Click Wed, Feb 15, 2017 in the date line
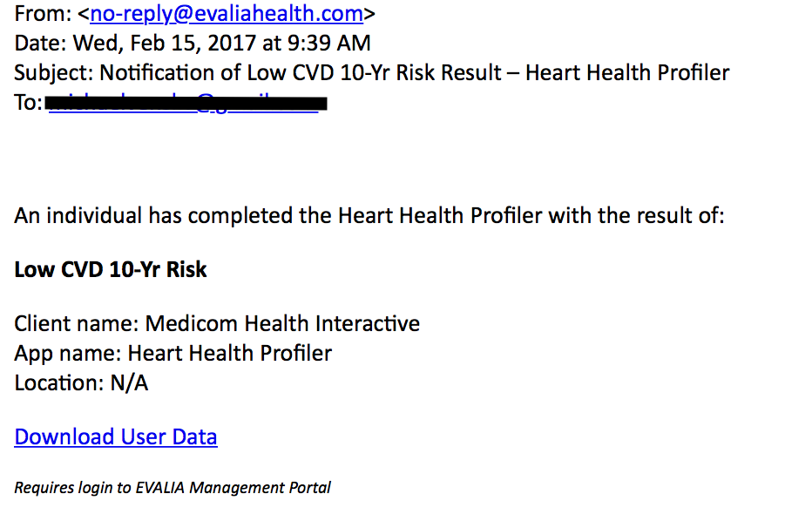This screenshot has height=521, width=812. pyautogui.click(x=164, y=44)
